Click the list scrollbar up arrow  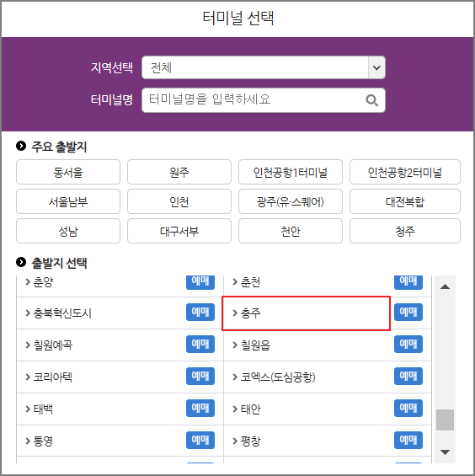pos(445,286)
